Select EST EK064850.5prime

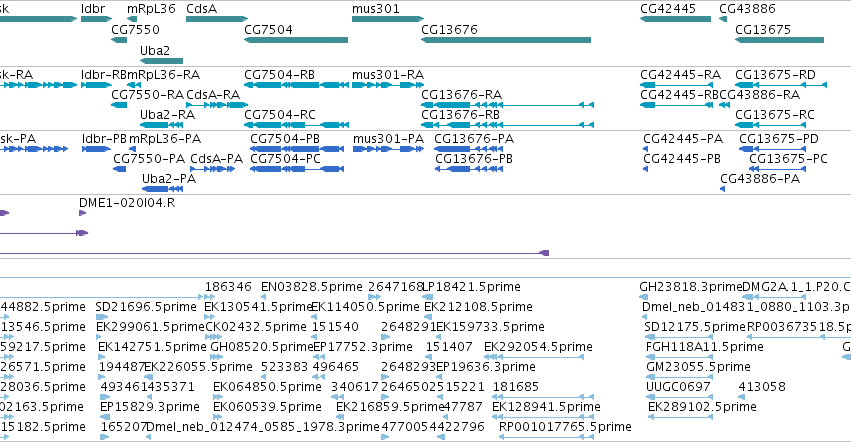click(217, 397)
